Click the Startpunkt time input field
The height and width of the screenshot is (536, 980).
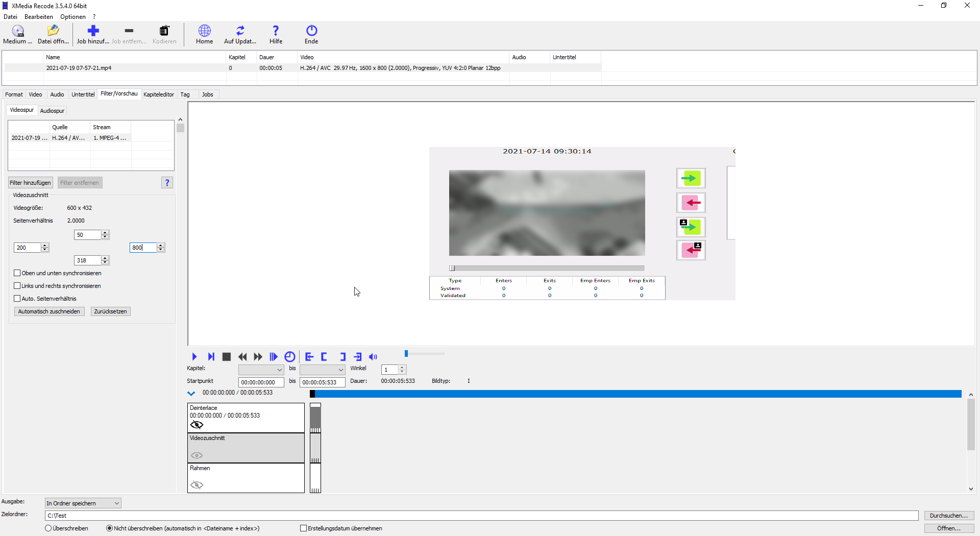point(261,382)
